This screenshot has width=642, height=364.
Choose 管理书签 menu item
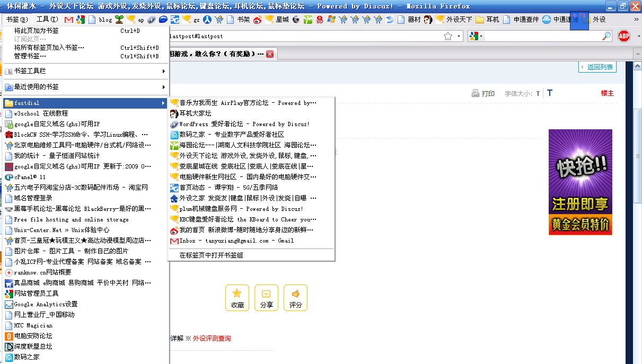(x=86, y=56)
